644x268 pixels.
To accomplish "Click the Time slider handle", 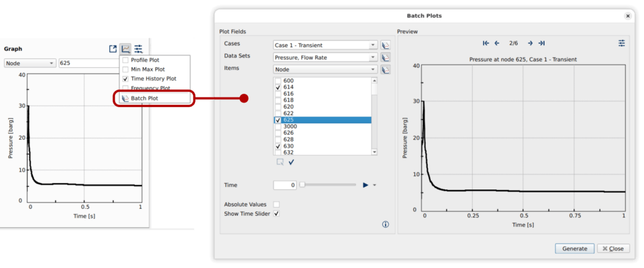I will coord(302,185).
